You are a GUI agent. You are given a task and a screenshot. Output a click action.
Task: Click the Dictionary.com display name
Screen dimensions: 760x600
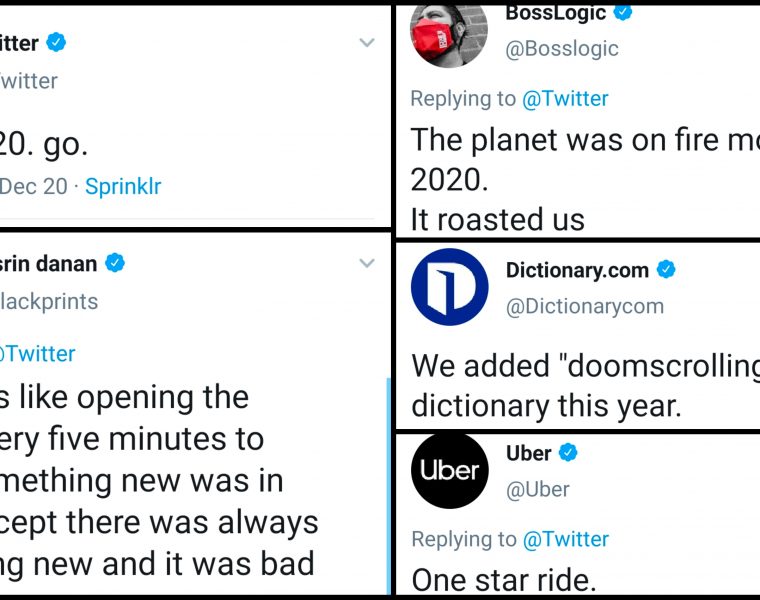[x=577, y=270]
